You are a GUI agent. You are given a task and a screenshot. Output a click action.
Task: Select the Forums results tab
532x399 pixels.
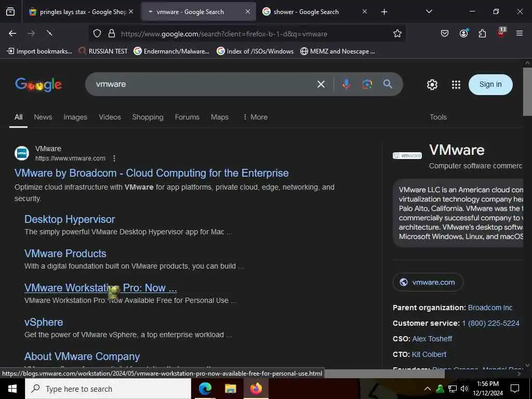pyautogui.click(x=187, y=117)
